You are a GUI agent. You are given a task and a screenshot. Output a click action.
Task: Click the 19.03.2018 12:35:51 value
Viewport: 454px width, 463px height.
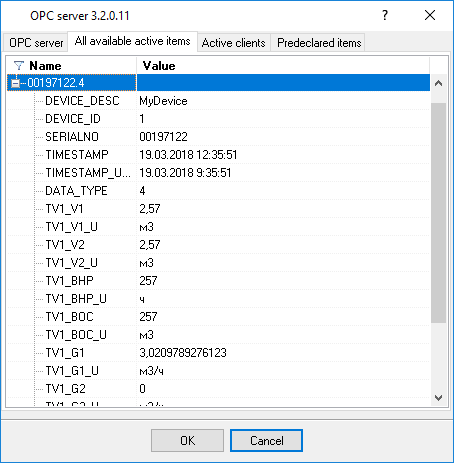188,155
